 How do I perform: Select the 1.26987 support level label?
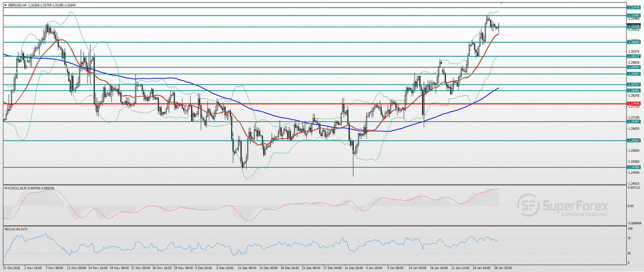point(633,122)
